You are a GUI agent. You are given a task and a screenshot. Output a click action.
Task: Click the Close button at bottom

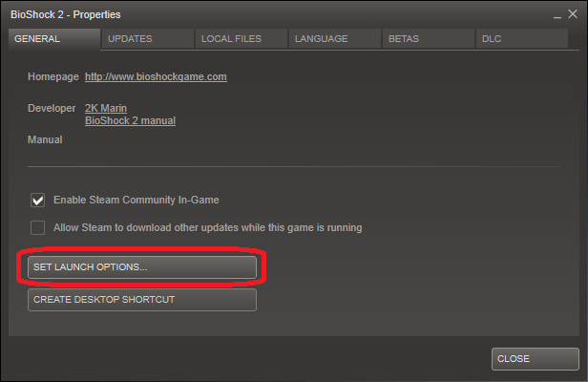(x=535, y=359)
